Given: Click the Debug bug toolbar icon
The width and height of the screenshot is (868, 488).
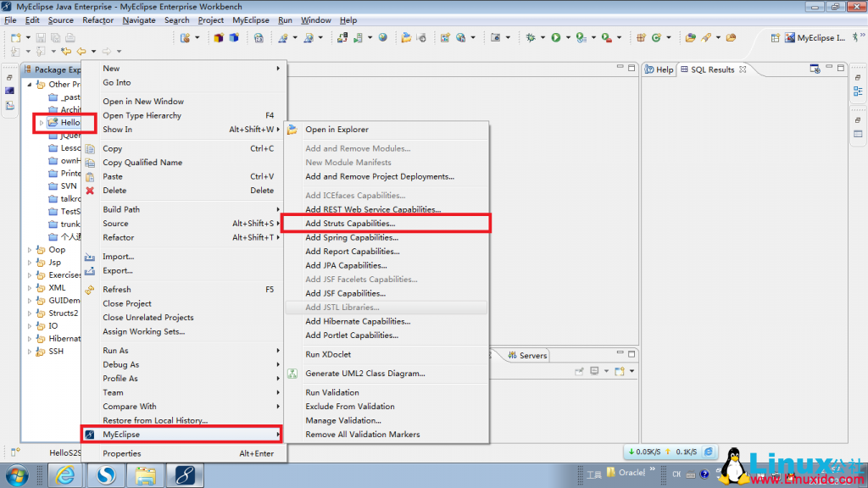Looking at the screenshot, I should point(531,37).
